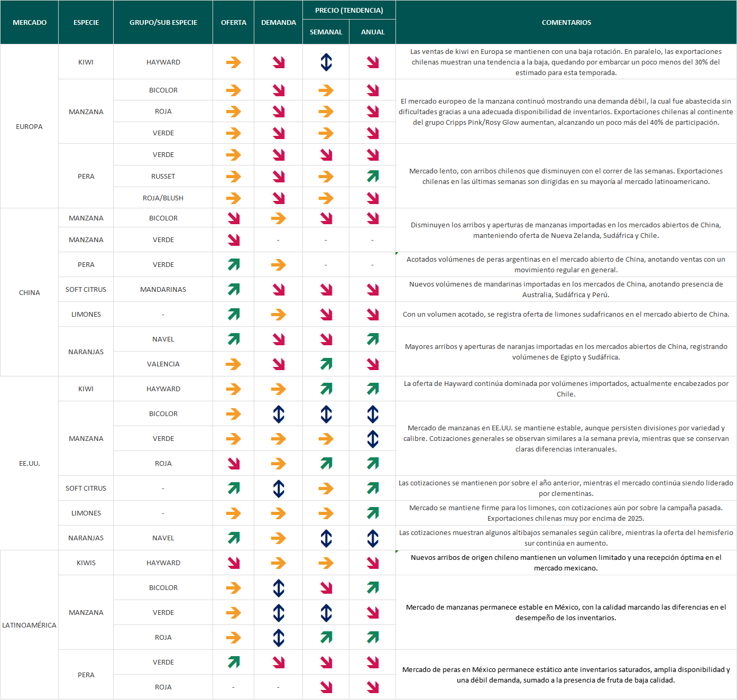Image resolution: width=737 pixels, height=700 pixels.
Task: Click the OFERTA red arrow for China Manzana Bicolor
Action: (x=233, y=218)
